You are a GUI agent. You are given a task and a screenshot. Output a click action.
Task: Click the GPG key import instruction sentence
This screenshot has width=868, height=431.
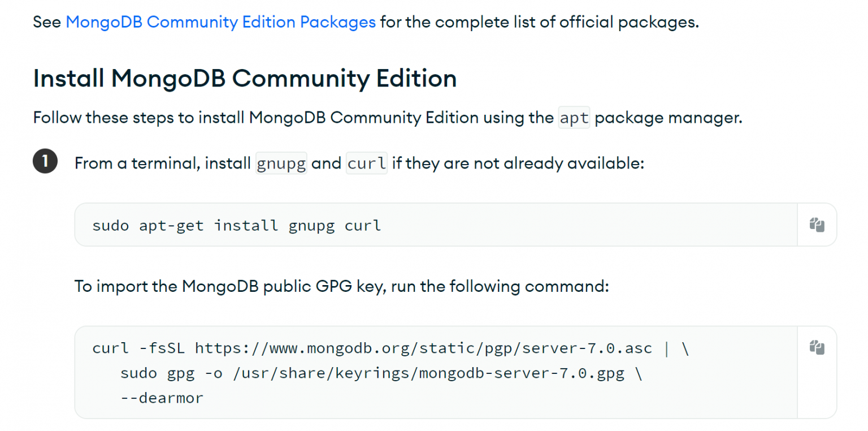coord(341,286)
